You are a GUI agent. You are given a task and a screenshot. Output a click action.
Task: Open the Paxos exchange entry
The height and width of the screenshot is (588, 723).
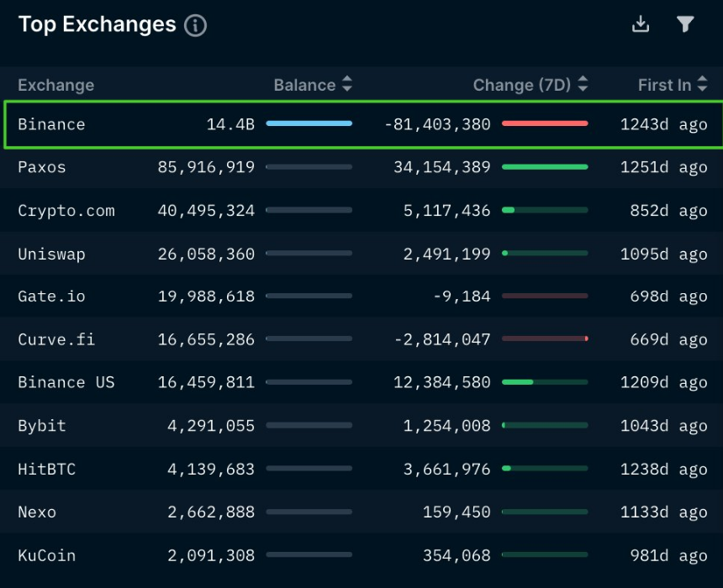[42, 167]
